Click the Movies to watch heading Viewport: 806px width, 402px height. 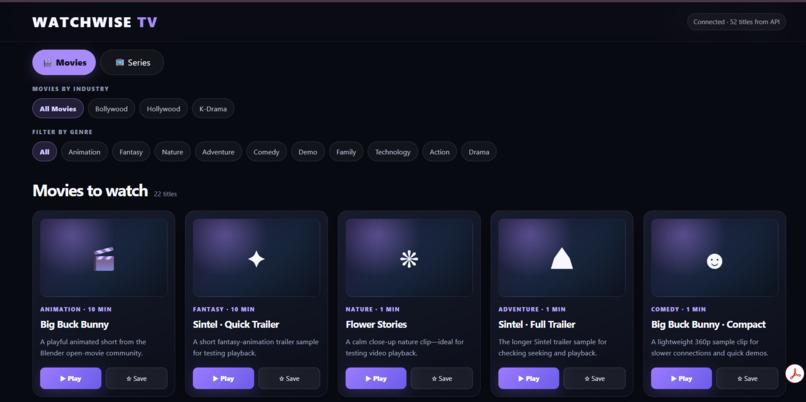pyautogui.click(x=90, y=191)
